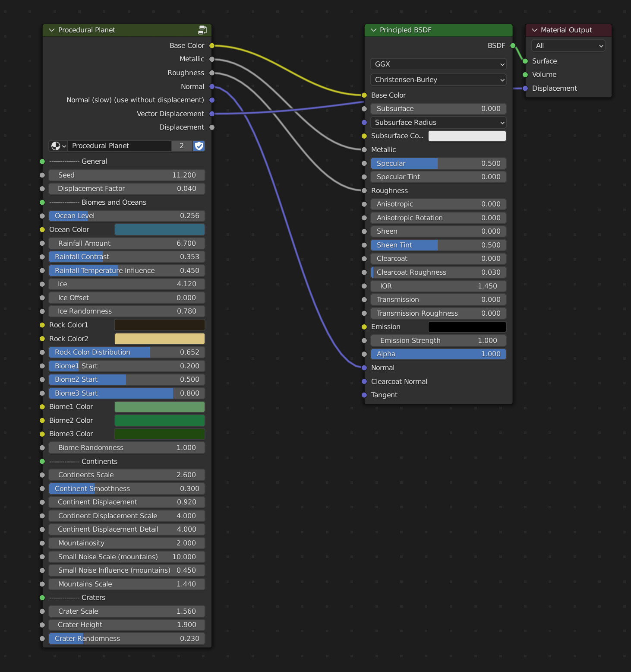Click the Ocean Color swatch
The width and height of the screenshot is (631, 672).
[x=159, y=229]
